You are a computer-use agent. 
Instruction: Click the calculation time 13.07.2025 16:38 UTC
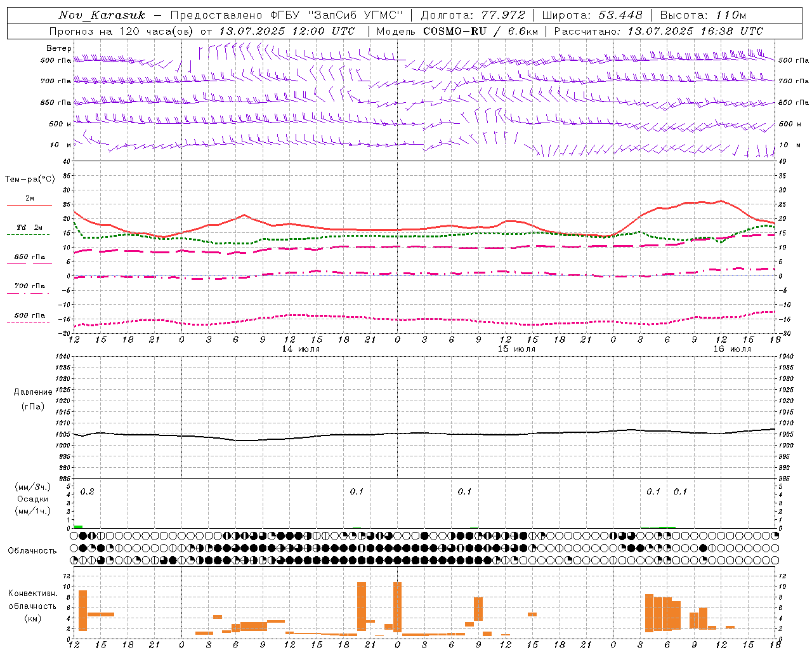point(695,31)
